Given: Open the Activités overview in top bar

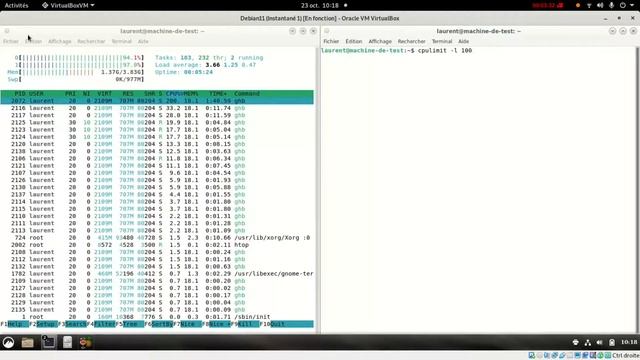Looking at the screenshot, I should tap(16, 5).
